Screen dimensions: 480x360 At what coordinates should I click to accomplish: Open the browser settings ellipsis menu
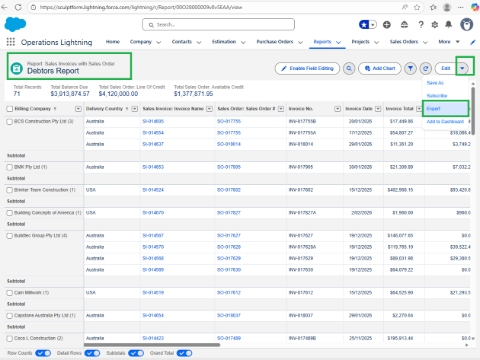(x=461, y=7)
